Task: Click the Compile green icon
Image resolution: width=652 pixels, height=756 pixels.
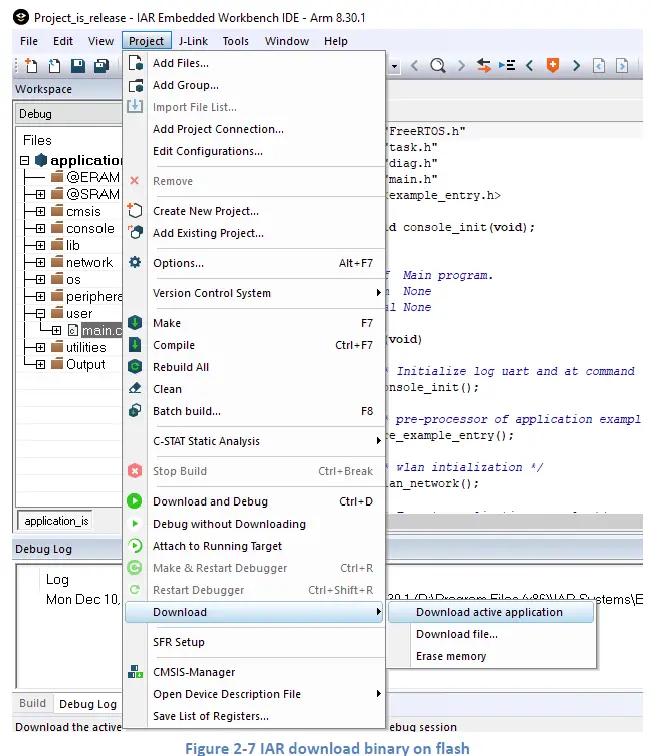Action: click(x=135, y=345)
